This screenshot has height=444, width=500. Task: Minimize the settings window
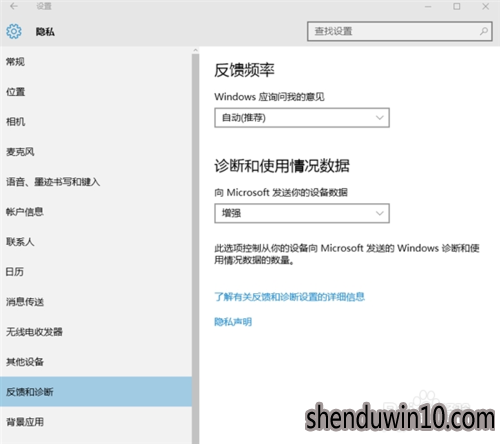click(x=428, y=6)
